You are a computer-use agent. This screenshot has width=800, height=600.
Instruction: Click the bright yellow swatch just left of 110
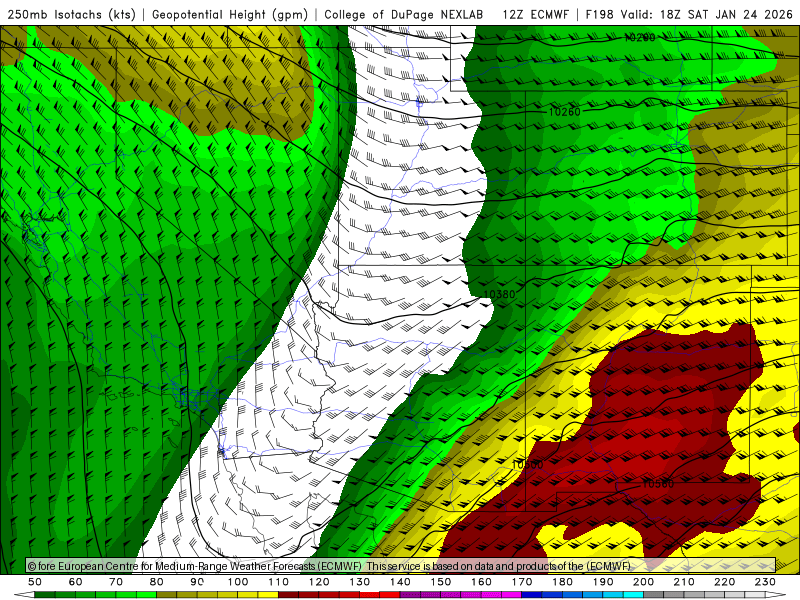click(268, 594)
